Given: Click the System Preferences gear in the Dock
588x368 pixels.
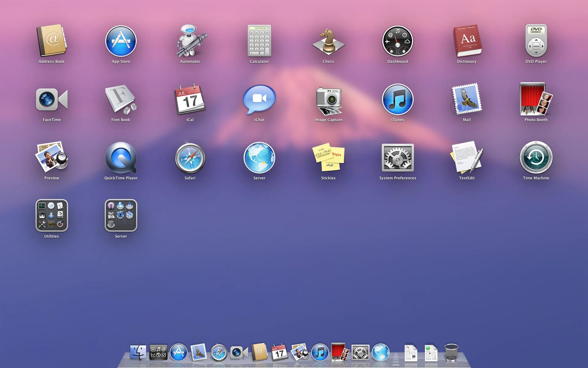Looking at the screenshot, I should (360, 352).
